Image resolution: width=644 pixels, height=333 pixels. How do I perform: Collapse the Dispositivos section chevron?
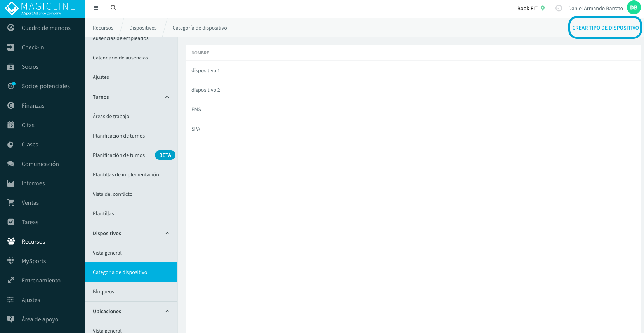[x=167, y=233]
